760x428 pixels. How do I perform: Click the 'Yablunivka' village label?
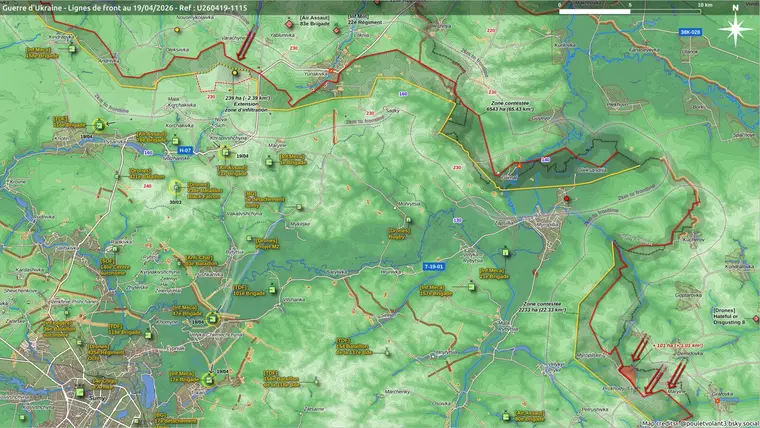coord(283,35)
